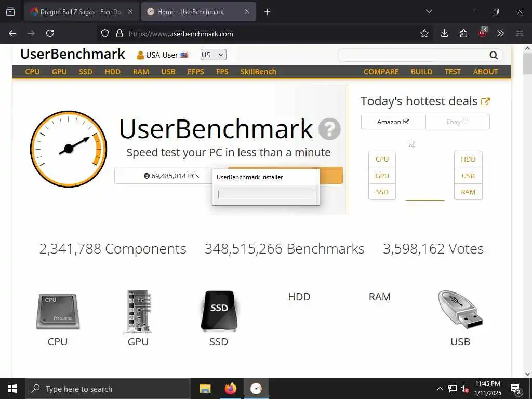Open the USB flash drive icon
The width and height of the screenshot is (532, 399).
click(460, 310)
